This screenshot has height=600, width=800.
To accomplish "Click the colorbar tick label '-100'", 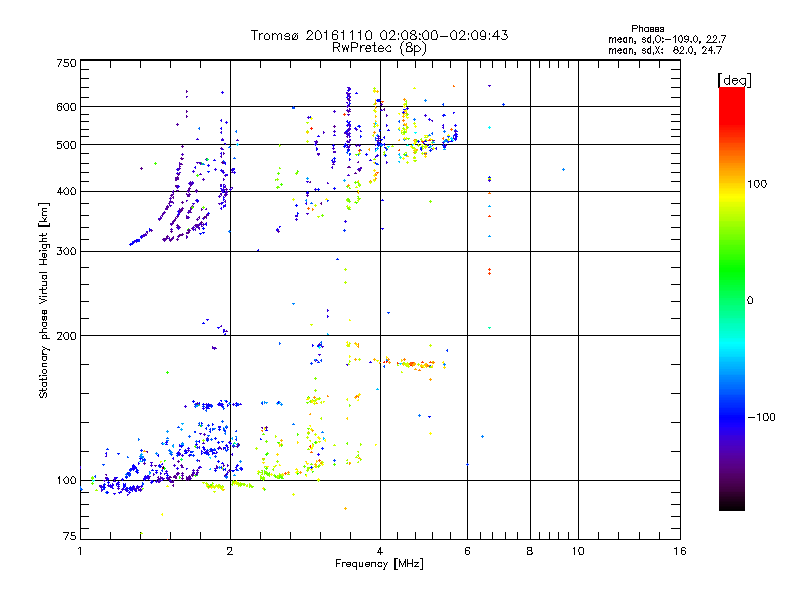I will (762, 417).
